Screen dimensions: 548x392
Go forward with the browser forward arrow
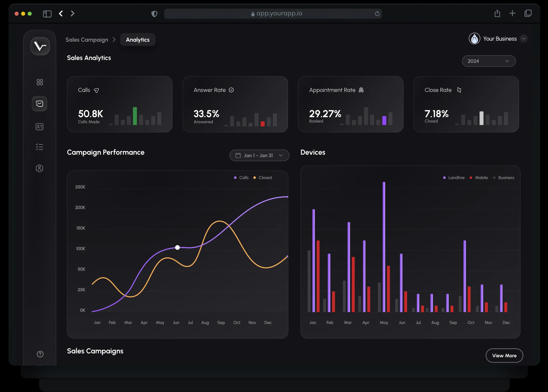[x=72, y=14]
